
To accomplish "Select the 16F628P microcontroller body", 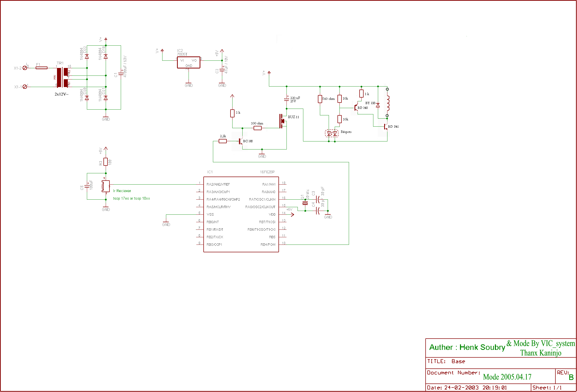I will 241,214.
